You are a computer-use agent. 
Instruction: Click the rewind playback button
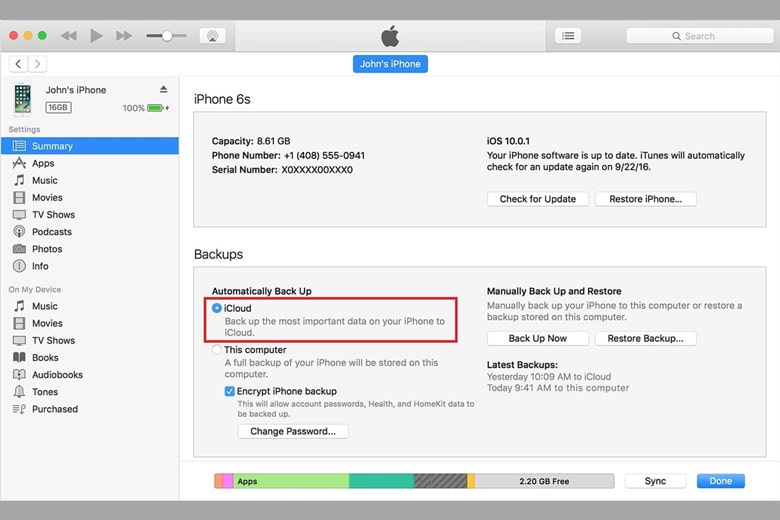click(x=69, y=36)
